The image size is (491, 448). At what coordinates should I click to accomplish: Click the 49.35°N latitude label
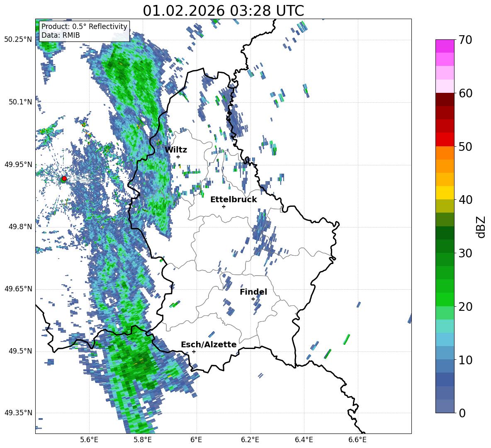[x=18, y=413]
